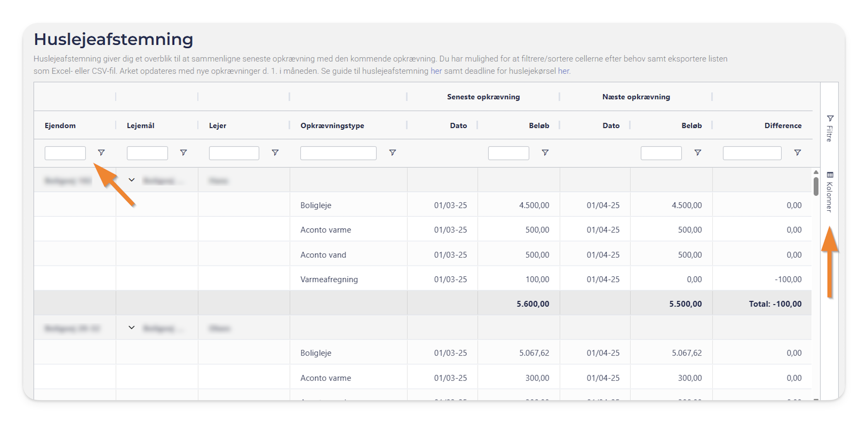
Task: Sort by Dato under Næste opkrævning
Action: coord(611,125)
